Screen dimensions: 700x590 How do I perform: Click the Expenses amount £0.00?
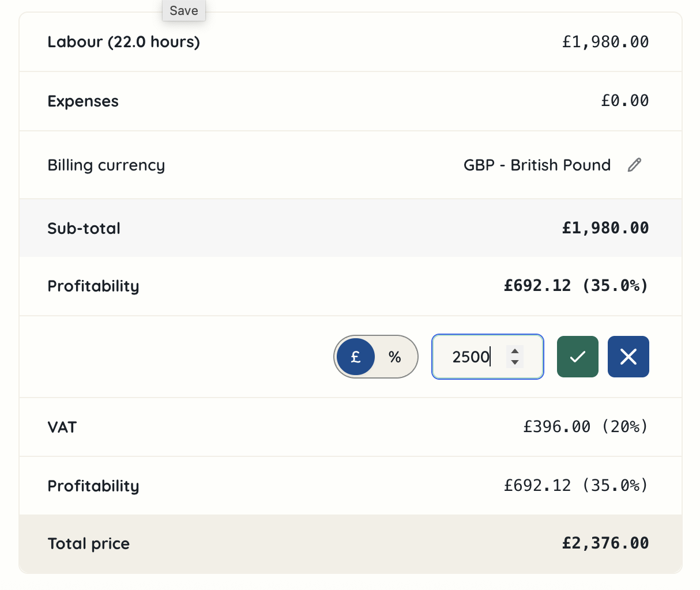(624, 101)
